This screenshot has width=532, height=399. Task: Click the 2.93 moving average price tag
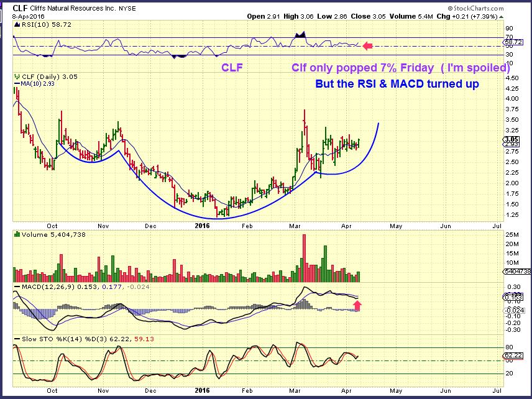[511, 144]
